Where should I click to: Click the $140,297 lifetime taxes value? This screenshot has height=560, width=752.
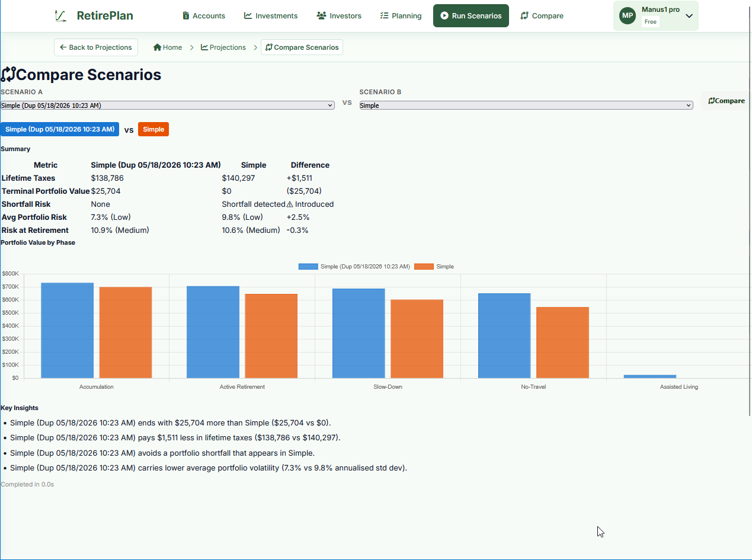point(238,178)
